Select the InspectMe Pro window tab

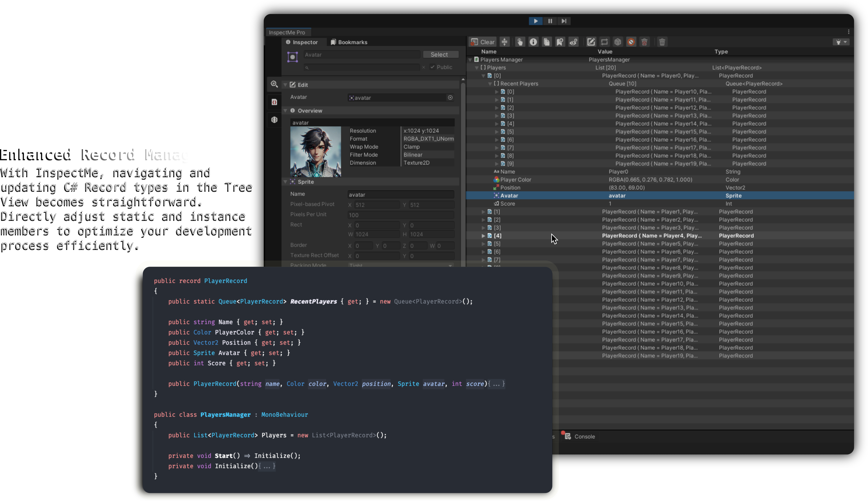click(288, 32)
